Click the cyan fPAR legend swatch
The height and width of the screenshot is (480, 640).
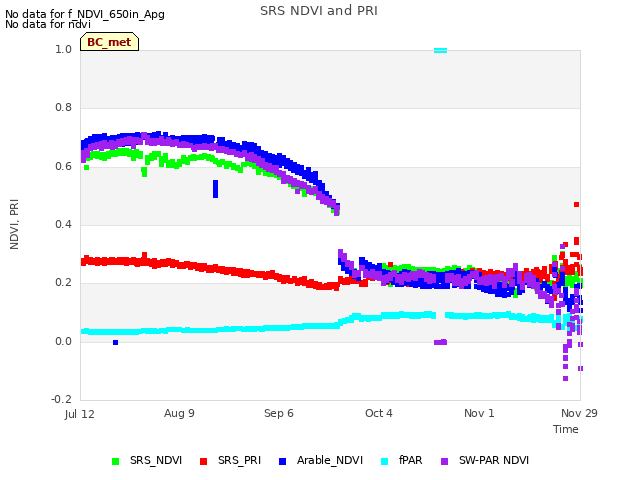pos(384,462)
